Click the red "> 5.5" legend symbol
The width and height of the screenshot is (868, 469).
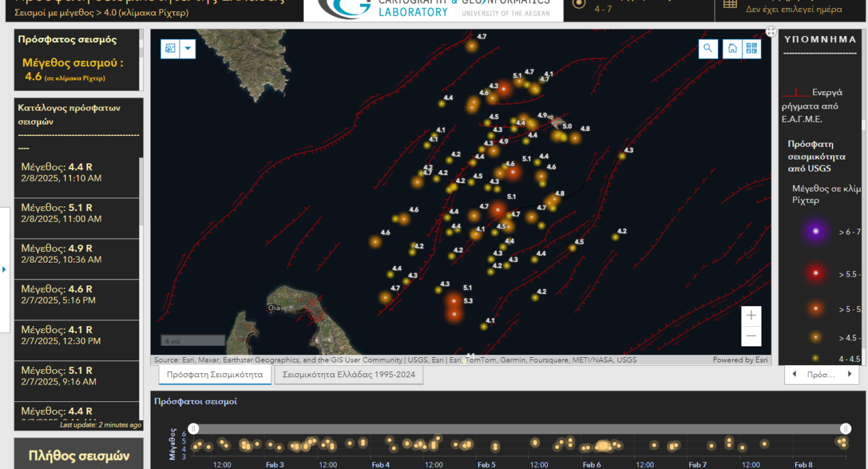point(815,273)
